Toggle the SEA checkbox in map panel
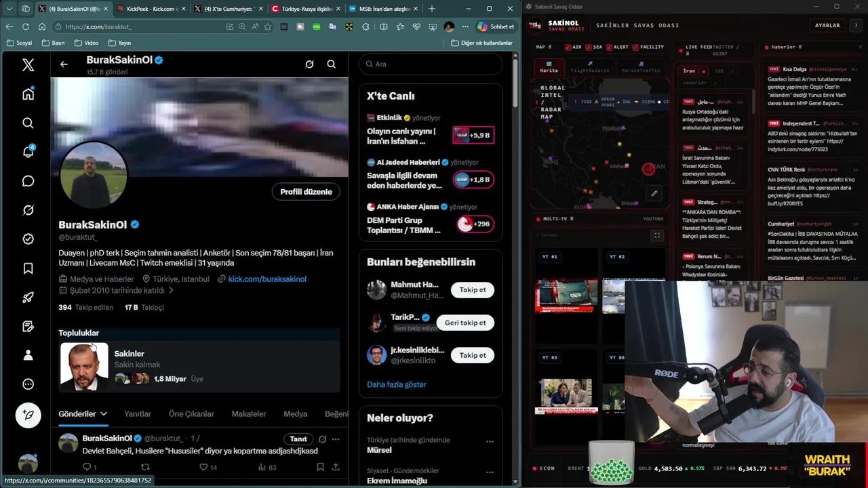The image size is (868, 488). pyautogui.click(x=589, y=47)
